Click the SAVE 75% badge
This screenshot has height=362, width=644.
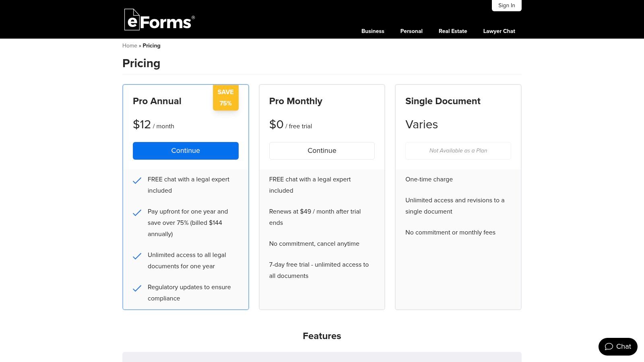coord(226,97)
